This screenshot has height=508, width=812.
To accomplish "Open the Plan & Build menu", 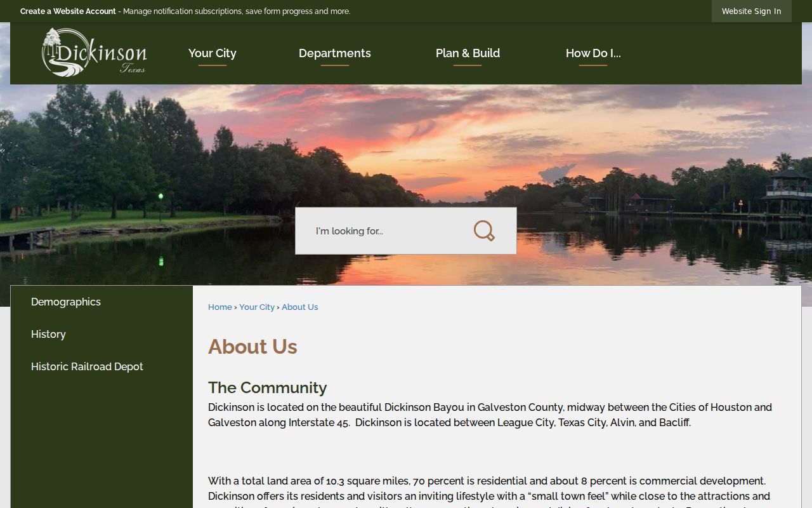I will click(x=468, y=53).
